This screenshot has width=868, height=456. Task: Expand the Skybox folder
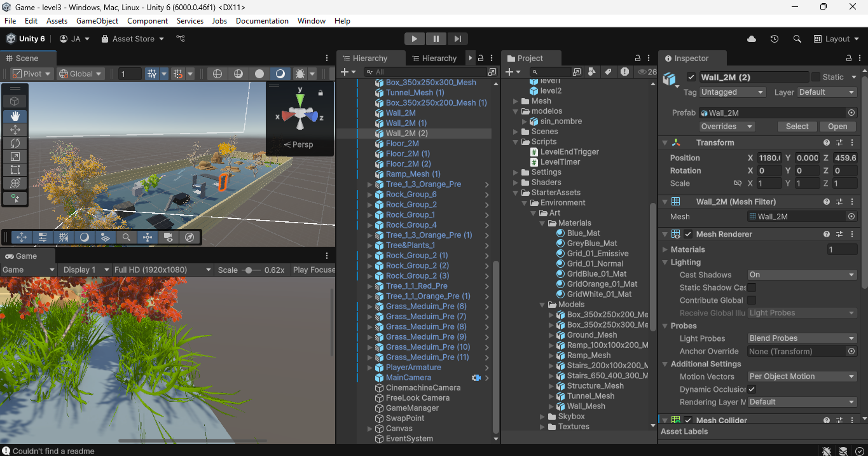click(x=542, y=417)
